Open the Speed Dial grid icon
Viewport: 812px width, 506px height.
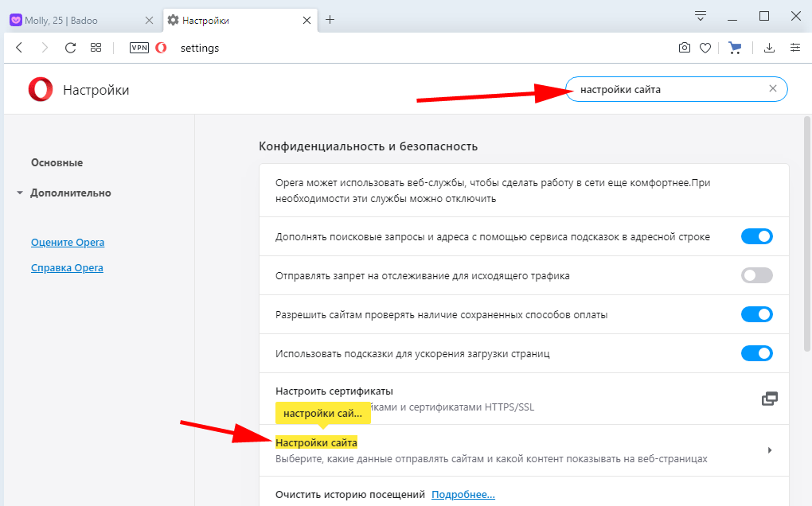coord(96,48)
